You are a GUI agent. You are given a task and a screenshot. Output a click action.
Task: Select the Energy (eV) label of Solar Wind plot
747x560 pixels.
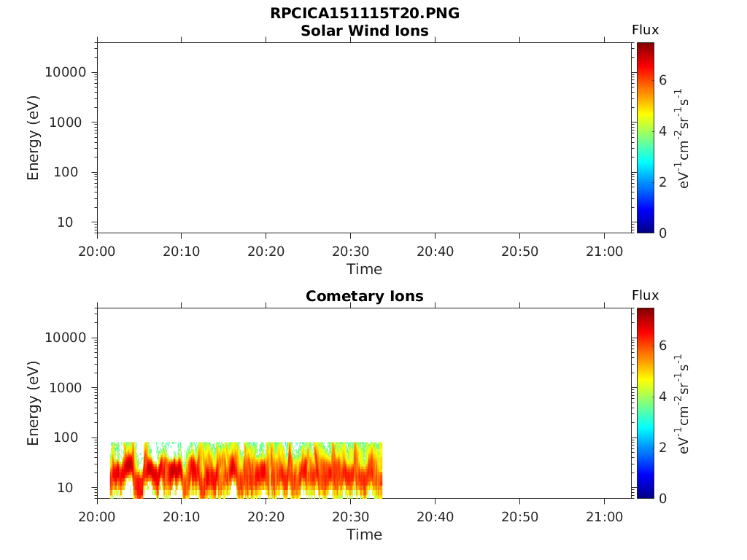(33, 138)
